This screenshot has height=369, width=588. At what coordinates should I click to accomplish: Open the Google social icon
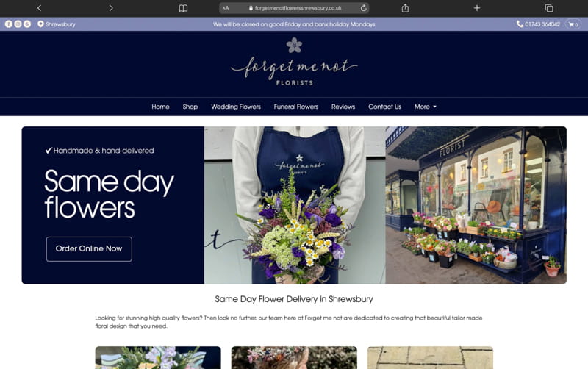pyautogui.click(x=27, y=24)
